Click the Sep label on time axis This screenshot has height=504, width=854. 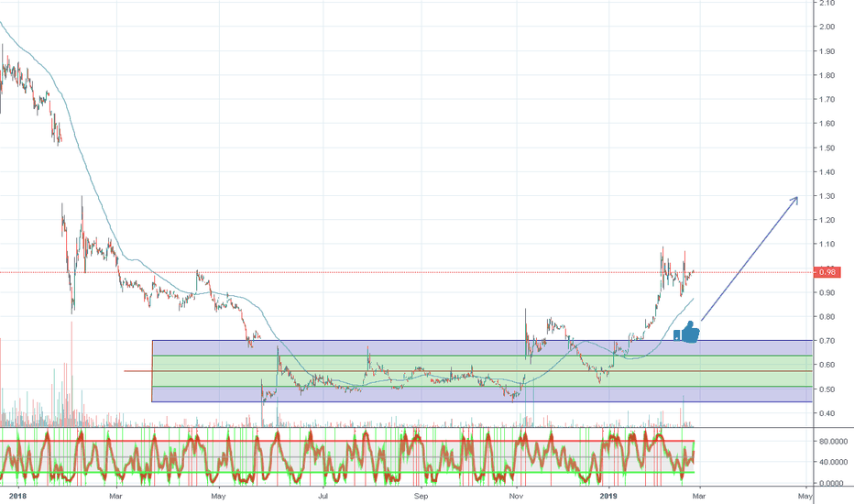pos(421,496)
